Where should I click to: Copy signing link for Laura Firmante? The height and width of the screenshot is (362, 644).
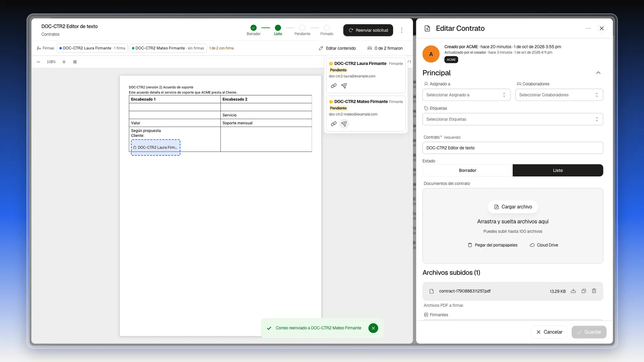334,86
